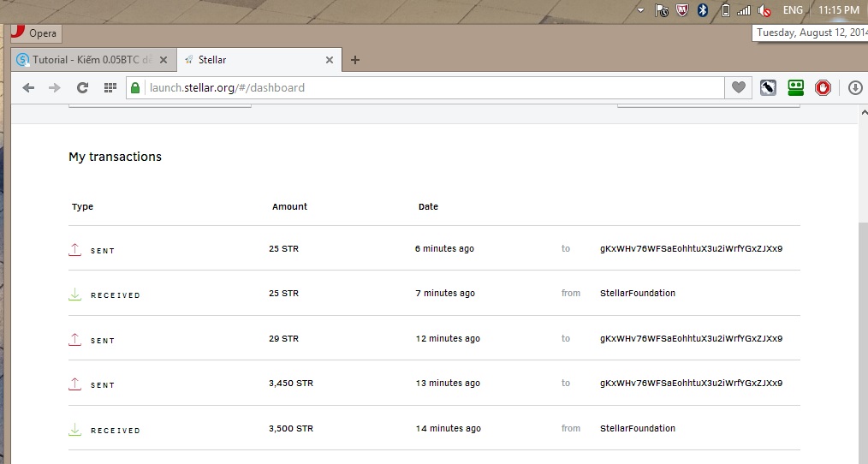Click the launch.stellar.org address field
Image resolution: width=868 pixels, height=464 pixels.
tap(428, 87)
